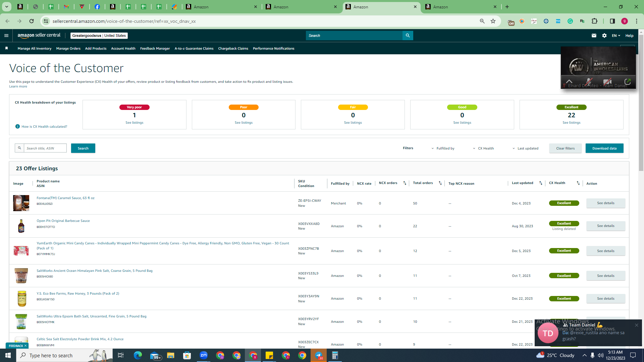
Task: Go back with the browser back arrow
Action: coord(7,21)
